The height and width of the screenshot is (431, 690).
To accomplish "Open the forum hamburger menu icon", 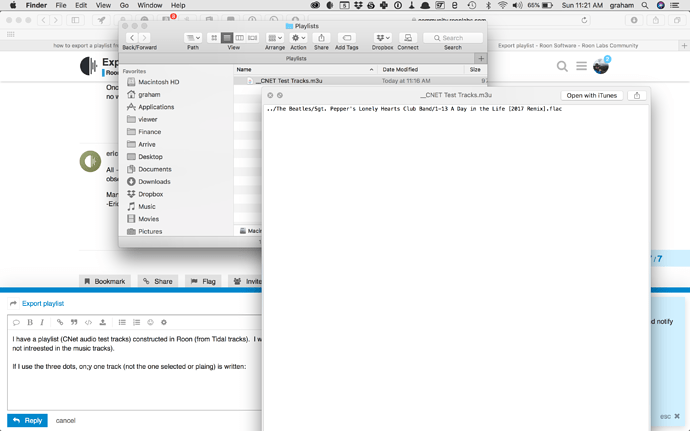I will point(581,66).
